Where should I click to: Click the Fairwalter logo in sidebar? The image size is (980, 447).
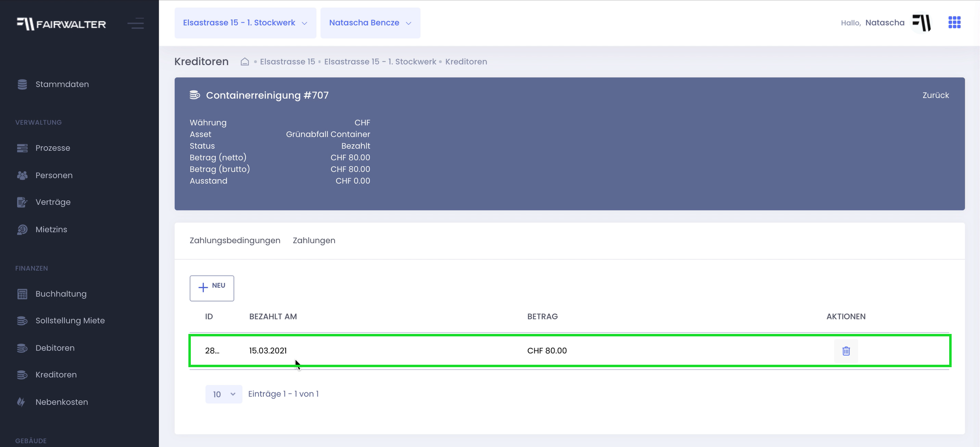[61, 24]
